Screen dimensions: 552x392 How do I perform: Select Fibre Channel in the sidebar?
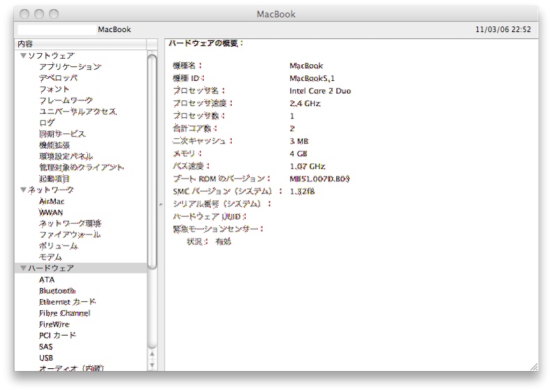[64, 313]
